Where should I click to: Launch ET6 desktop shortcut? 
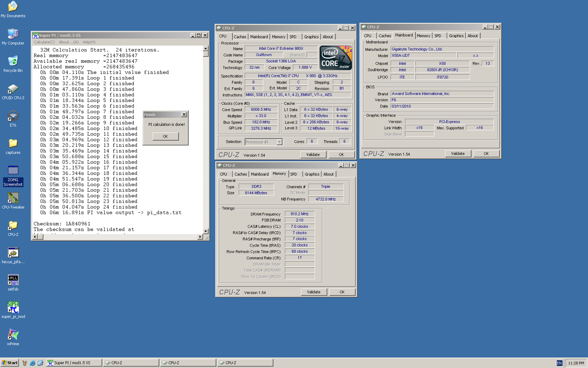[x=13, y=118]
